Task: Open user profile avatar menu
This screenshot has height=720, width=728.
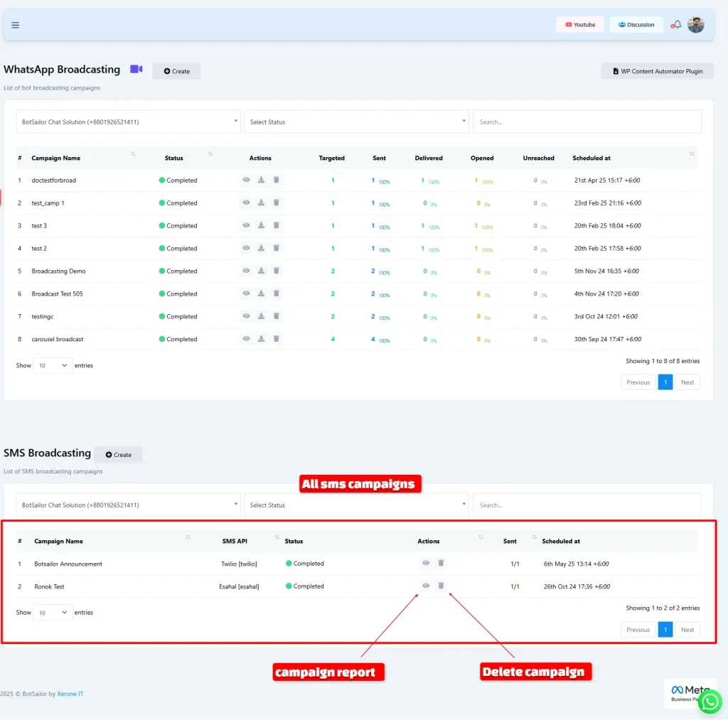Action: pyautogui.click(x=695, y=25)
